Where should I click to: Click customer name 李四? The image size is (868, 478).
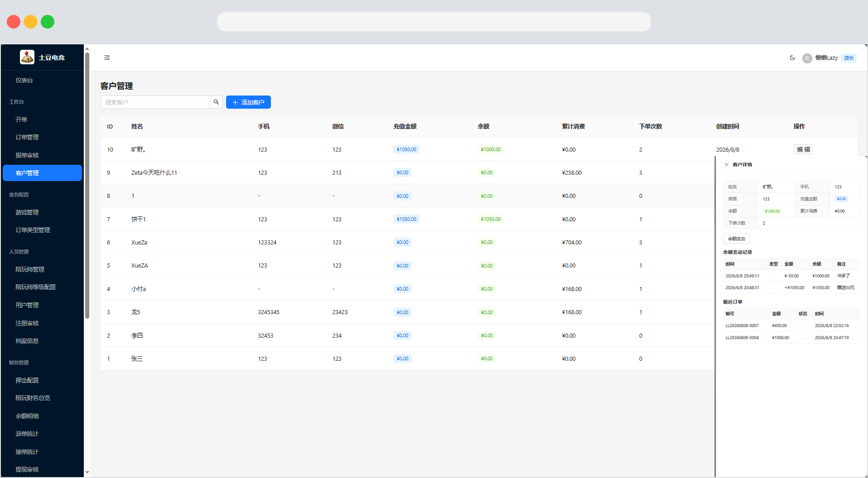(x=137, y=335)
